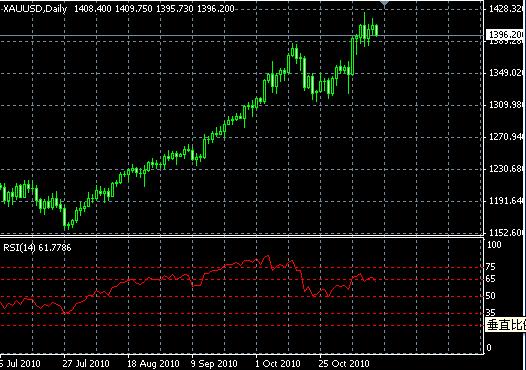Select the lowest candlestick near 27 Jul
Image resolution: width=526 pixels, height=370 pixels.
pos(65,218)
